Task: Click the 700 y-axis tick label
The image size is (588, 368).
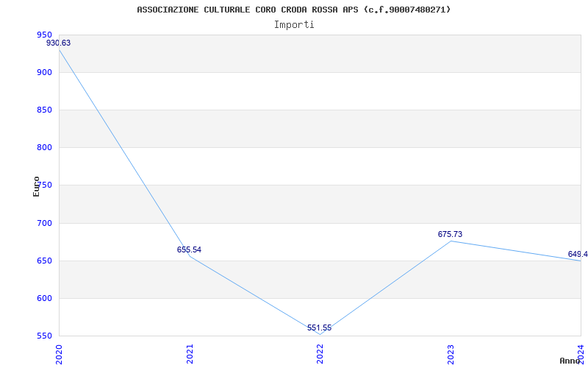Action: pyautogui.click(x=44, y=224)
